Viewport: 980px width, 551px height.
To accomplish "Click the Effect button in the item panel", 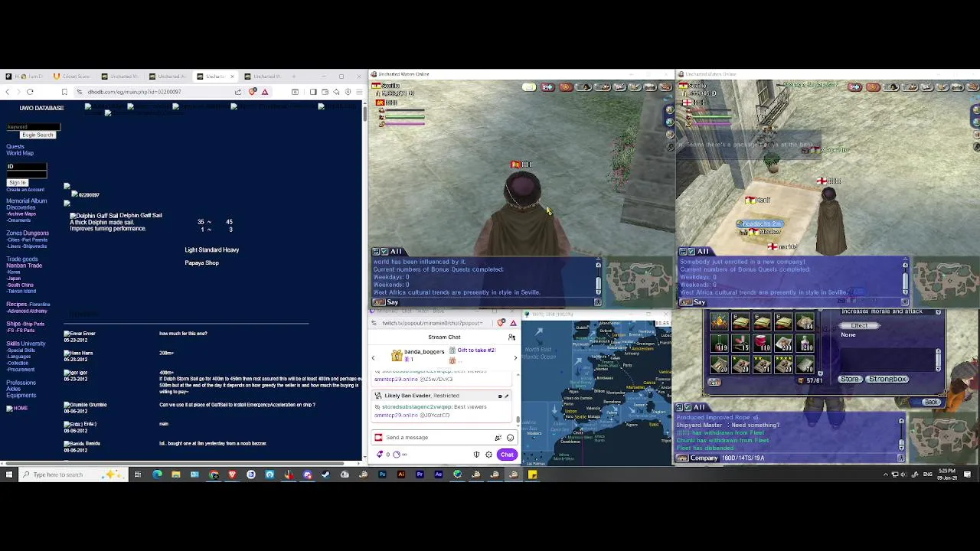I will [860, 325].
